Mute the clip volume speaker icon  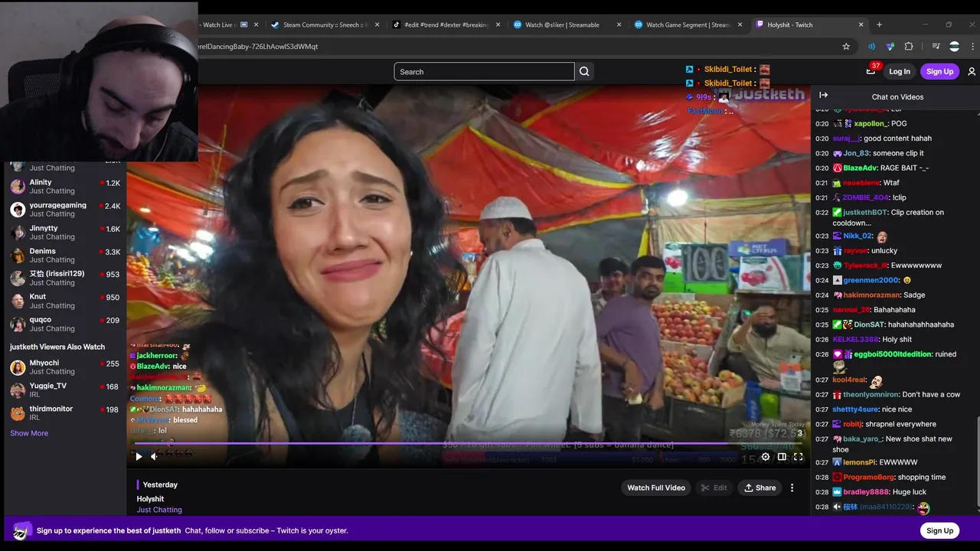click(x=154, y=457)
